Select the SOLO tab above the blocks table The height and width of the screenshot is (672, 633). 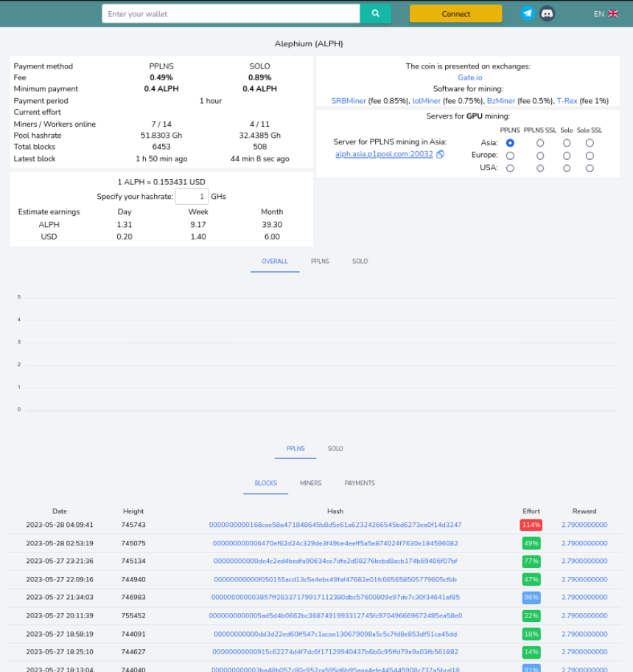pyautogui.click(x=335, y=449)
